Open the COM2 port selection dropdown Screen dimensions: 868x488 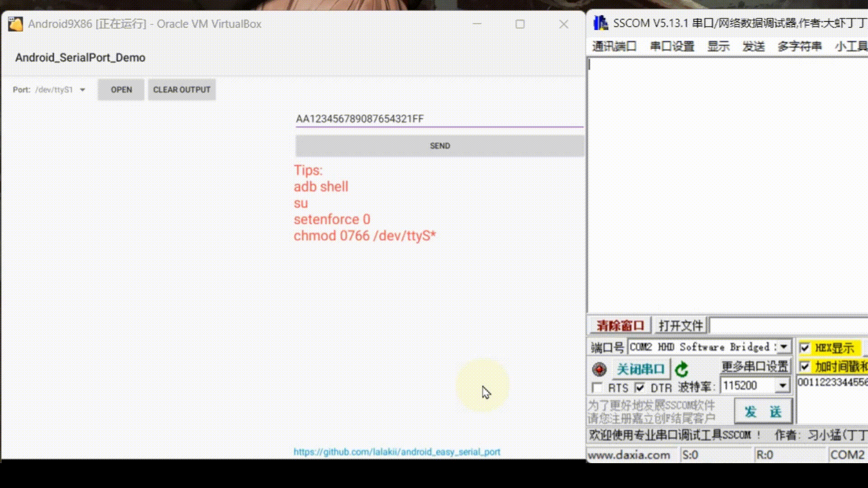tap(783, 347)
